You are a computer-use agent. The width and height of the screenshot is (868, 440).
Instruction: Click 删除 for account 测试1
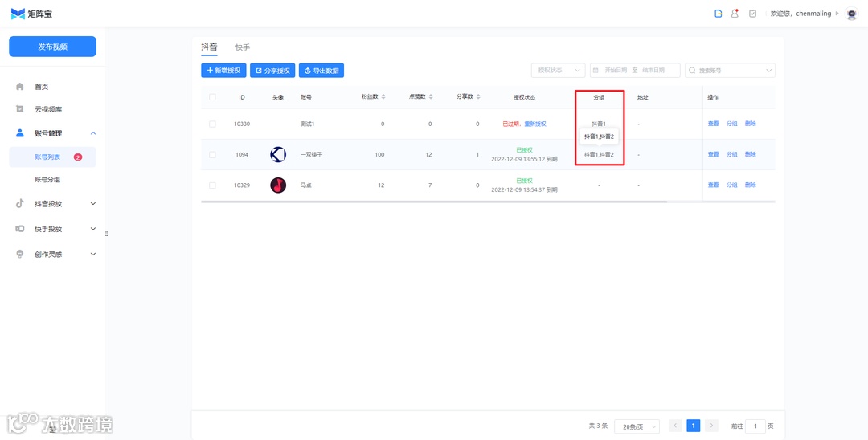point(750,124)
